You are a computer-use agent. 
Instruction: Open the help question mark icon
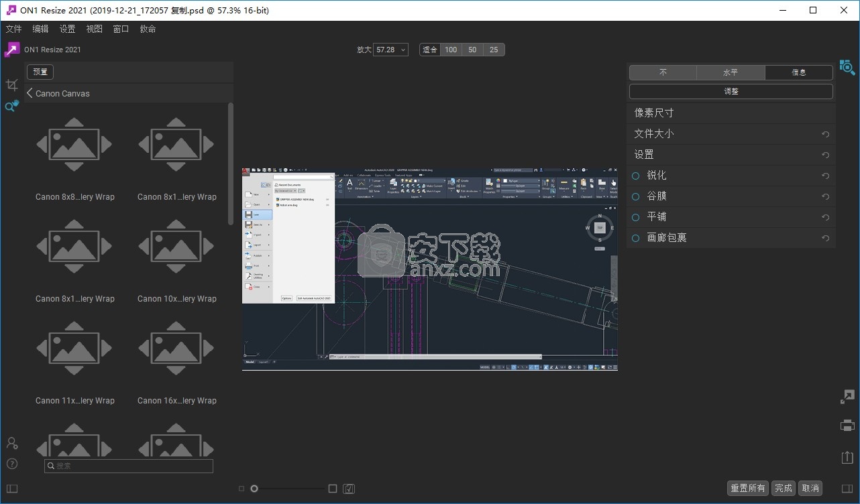click(x=11, y=464)
